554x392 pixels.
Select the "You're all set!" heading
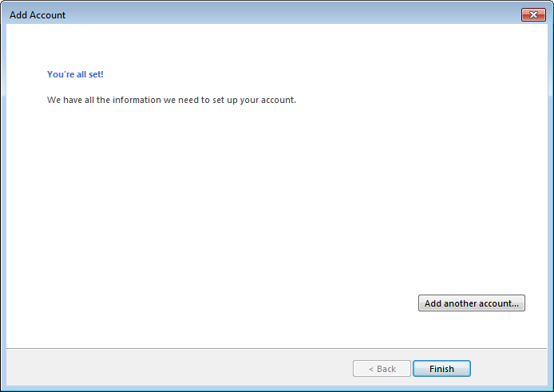coord(75,74)
